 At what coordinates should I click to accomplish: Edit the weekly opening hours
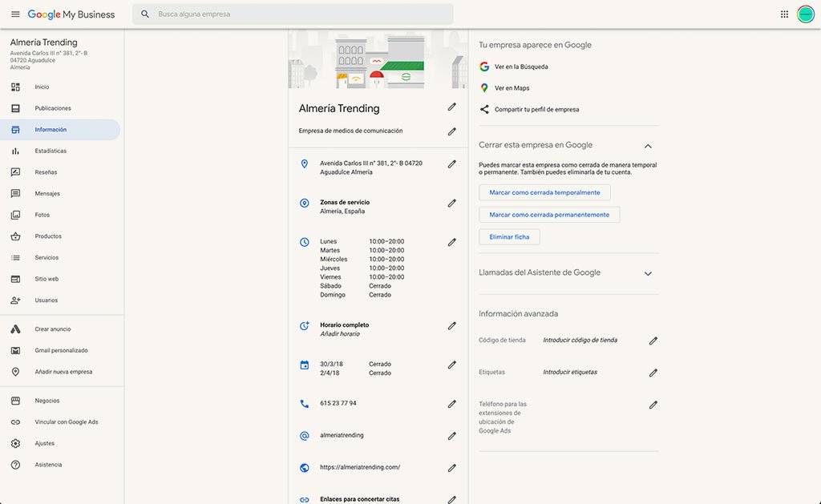click(x=452, y=242)
